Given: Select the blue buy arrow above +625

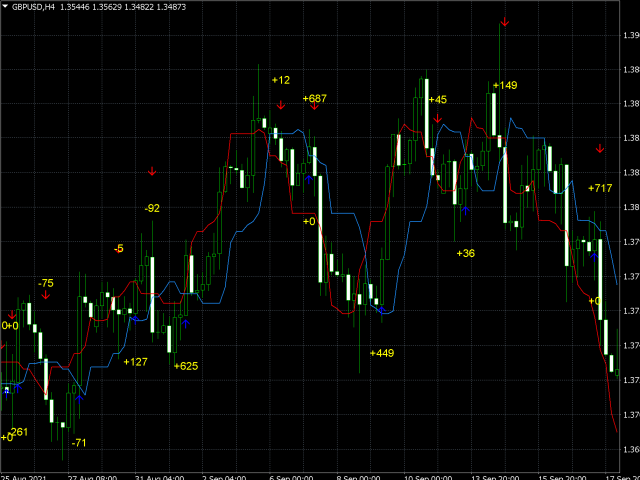Looking at the screenshot, I should tap(186, 323).
